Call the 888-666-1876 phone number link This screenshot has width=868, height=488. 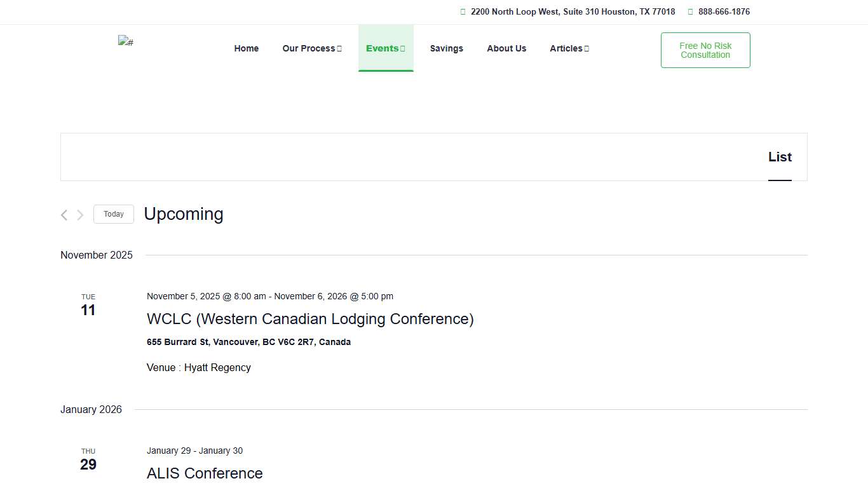724,12
